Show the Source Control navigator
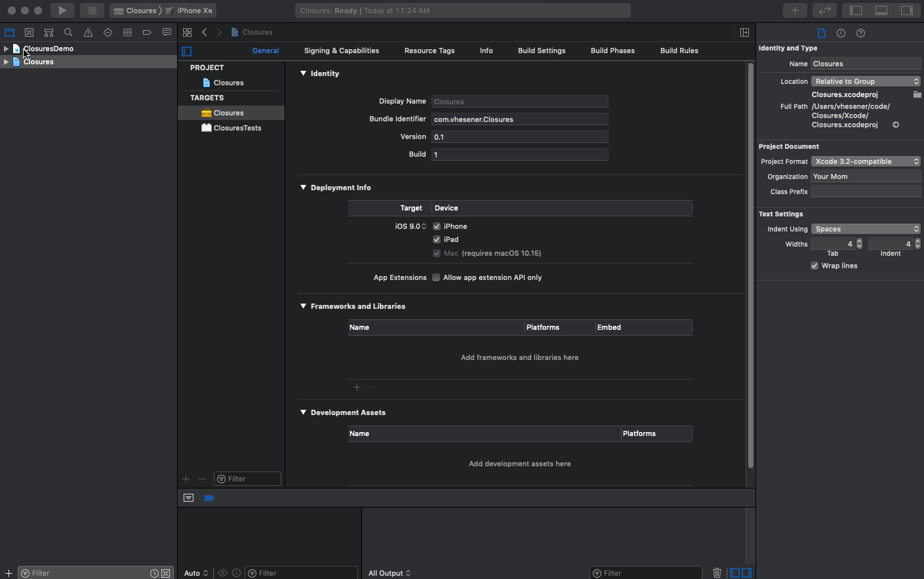Viewport: 924px width, 579px height. 29,32
